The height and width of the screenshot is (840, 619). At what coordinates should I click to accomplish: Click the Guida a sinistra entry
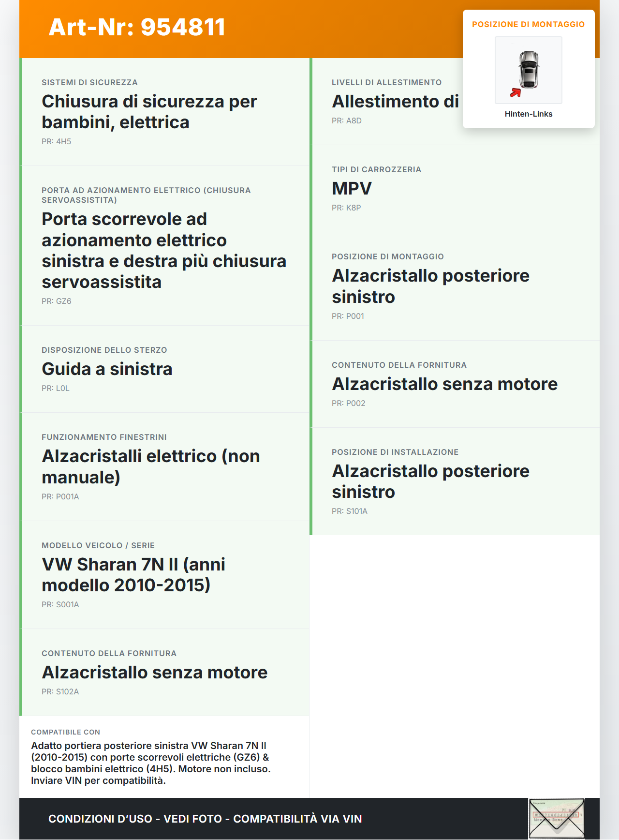point(107,369)
